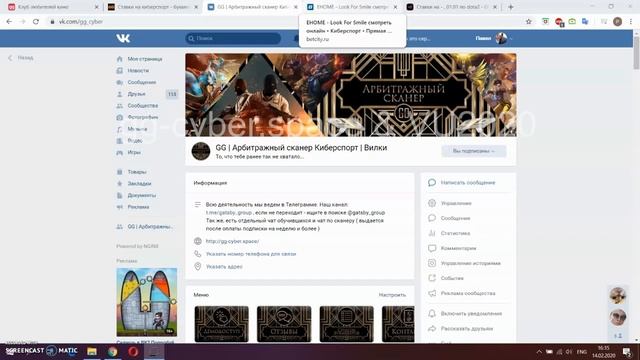640x360 pixels.
Task: Open the gg-cyber.space website link
Action: (x=232, y=241)
